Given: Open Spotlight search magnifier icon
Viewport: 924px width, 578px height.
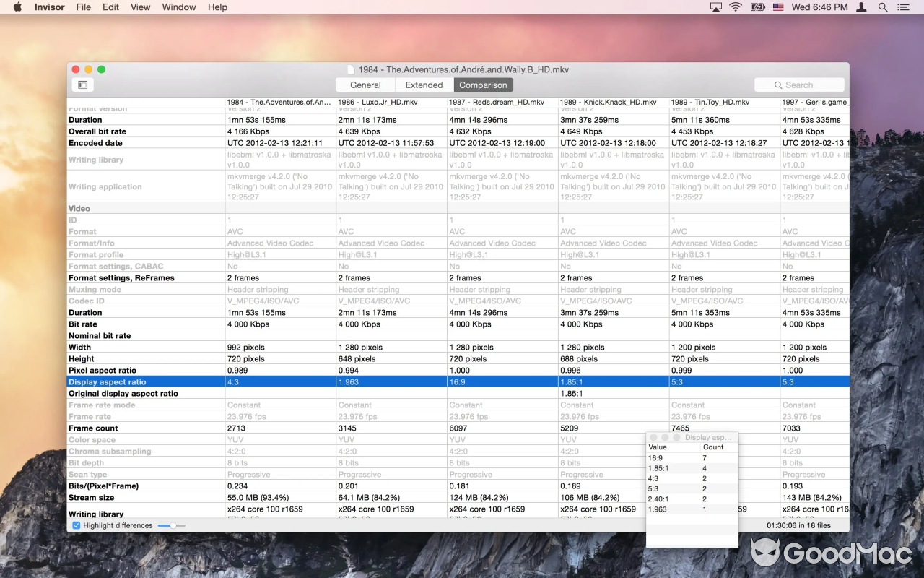Looking at the screenshot, I should click(882, 7).
